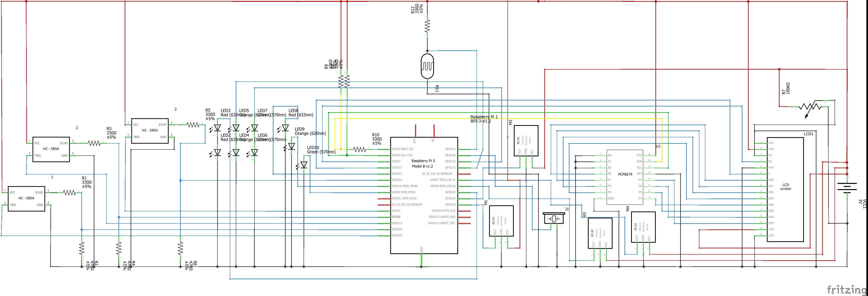Click the 'U1' designator label
This screenshot has width=868, height=296.
point(658,147)
